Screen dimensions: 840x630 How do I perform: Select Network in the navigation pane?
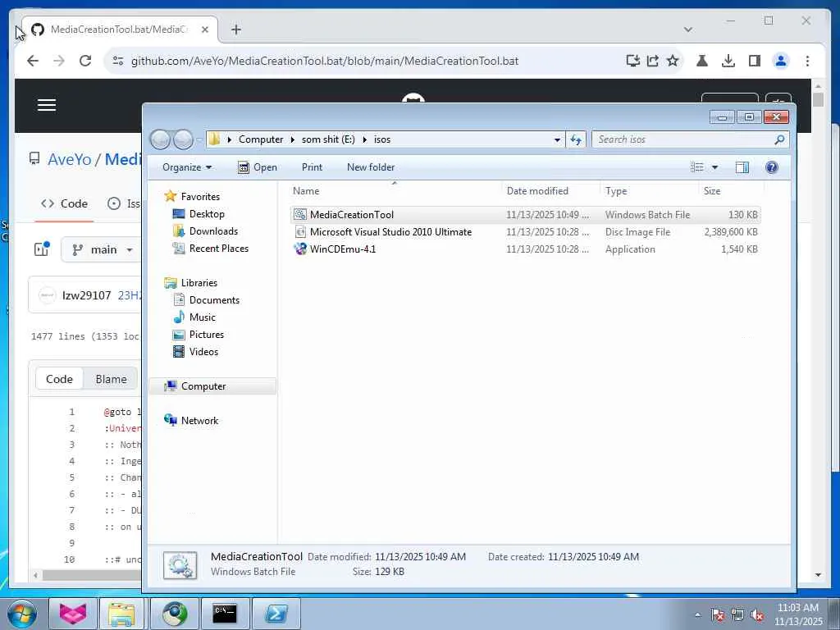point(192,421)
